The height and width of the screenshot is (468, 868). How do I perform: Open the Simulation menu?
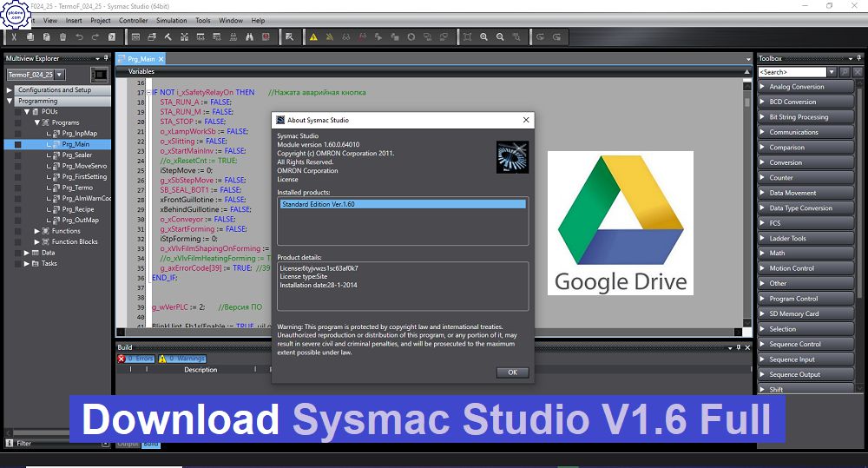tap(171, 20)
